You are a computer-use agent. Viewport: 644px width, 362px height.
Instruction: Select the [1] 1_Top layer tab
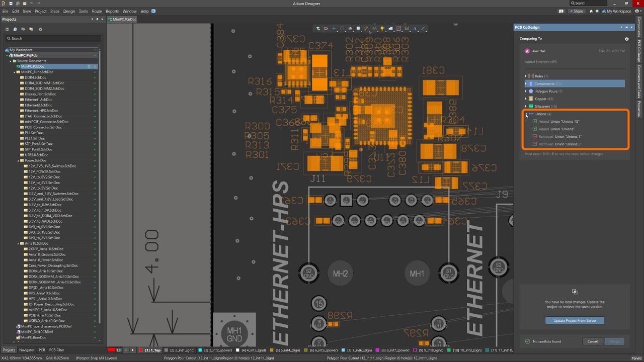(152, 350)
